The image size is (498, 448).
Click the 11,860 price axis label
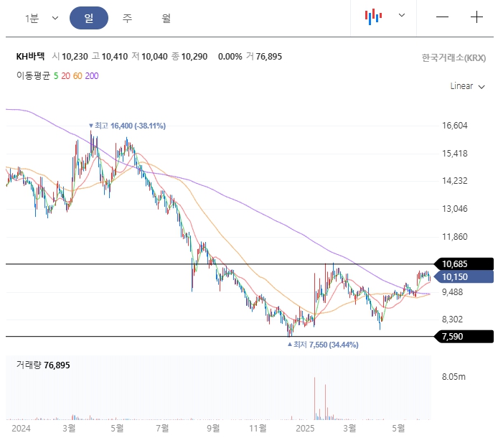(455, 237)
